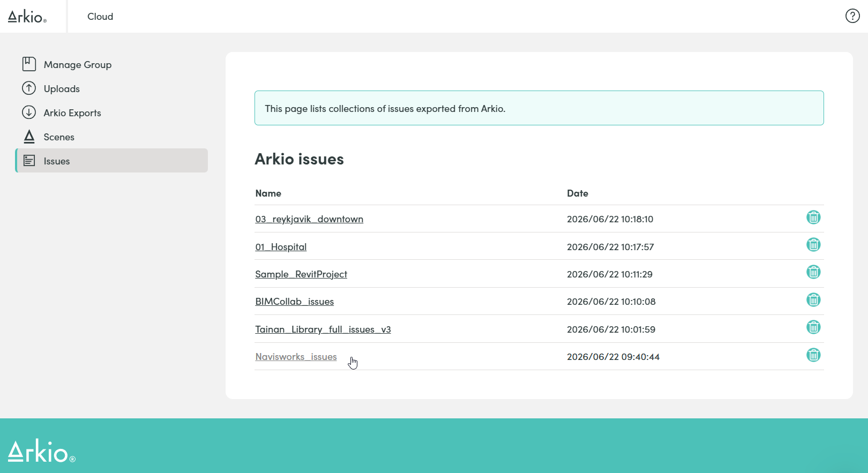Click the date 2026/06/22 09:40:44
The image size is (868, 473).
pos(613,357)
